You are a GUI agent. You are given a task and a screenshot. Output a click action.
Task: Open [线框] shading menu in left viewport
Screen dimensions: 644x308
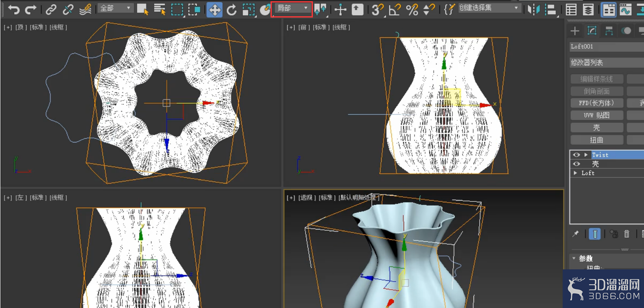point(58,197)
